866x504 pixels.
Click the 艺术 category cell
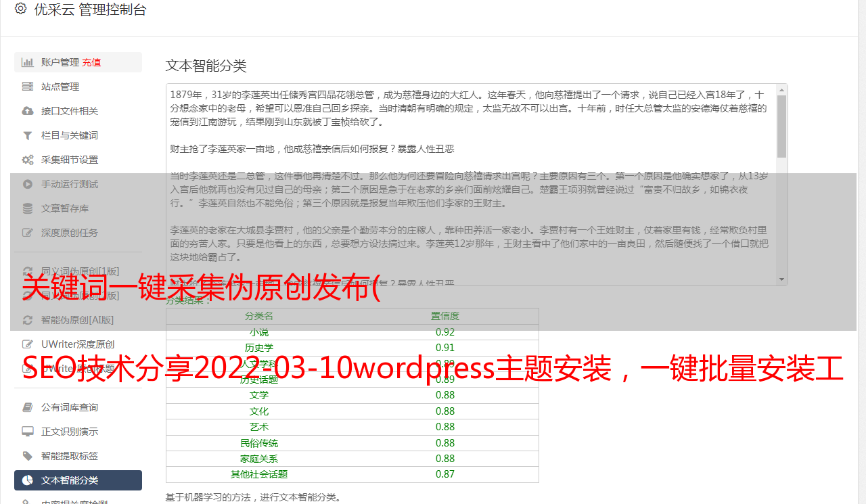pyautogui.click(x=259, y=427)
